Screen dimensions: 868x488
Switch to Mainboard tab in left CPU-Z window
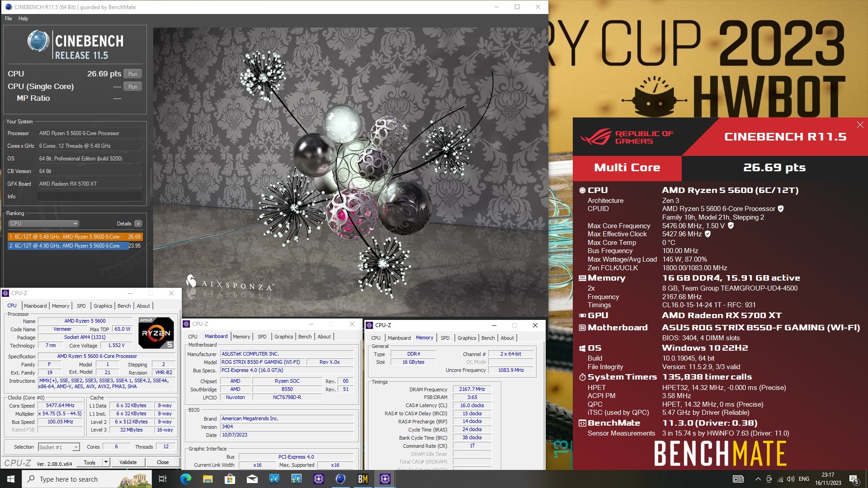tap(35, 306)
